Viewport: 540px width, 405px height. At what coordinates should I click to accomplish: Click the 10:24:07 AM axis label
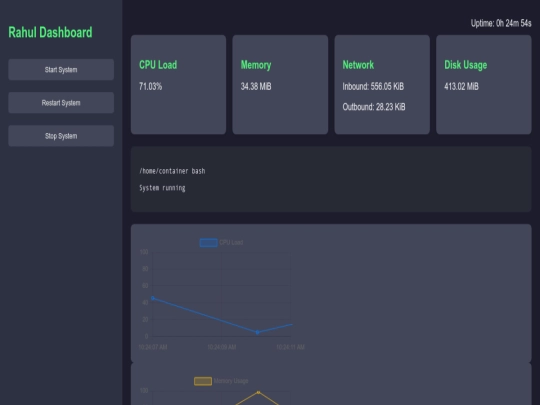pos(153,347)
